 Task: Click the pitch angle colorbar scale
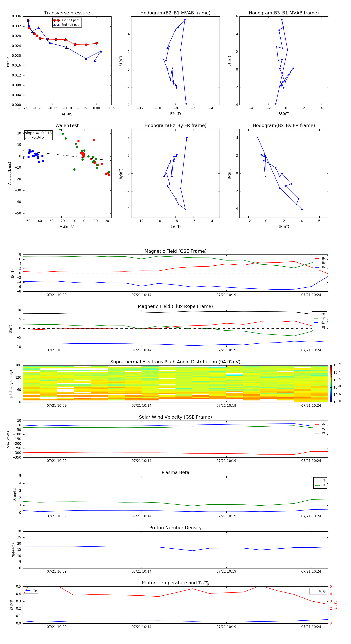pos(331,384)
